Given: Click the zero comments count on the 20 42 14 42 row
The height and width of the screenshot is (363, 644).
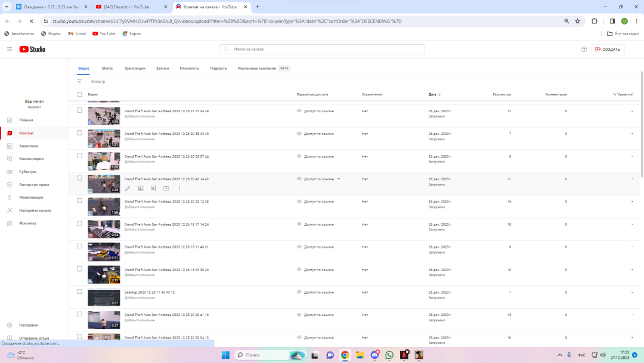Looking at the screenshot, I should click(x=565, y=179).
